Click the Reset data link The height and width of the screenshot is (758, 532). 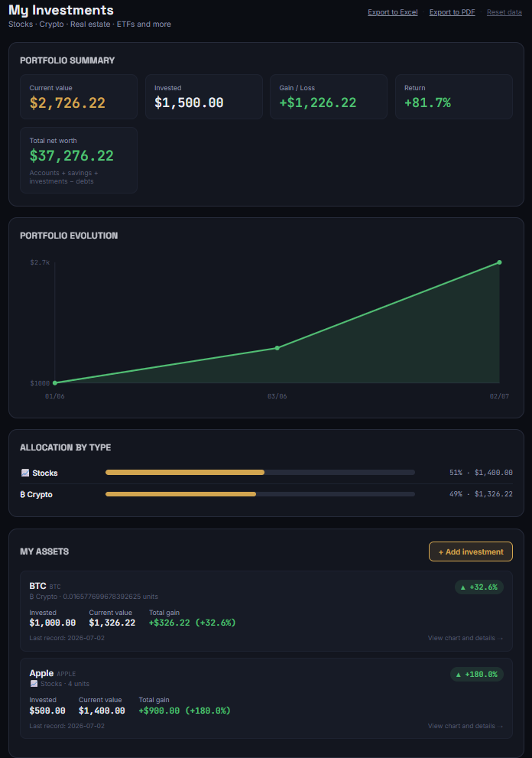504,12
